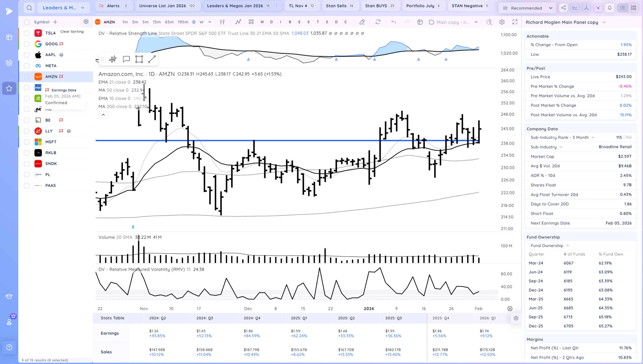643x364 pixels.
Task: Check the TSLA row checkbox
Action: point(27,33)
